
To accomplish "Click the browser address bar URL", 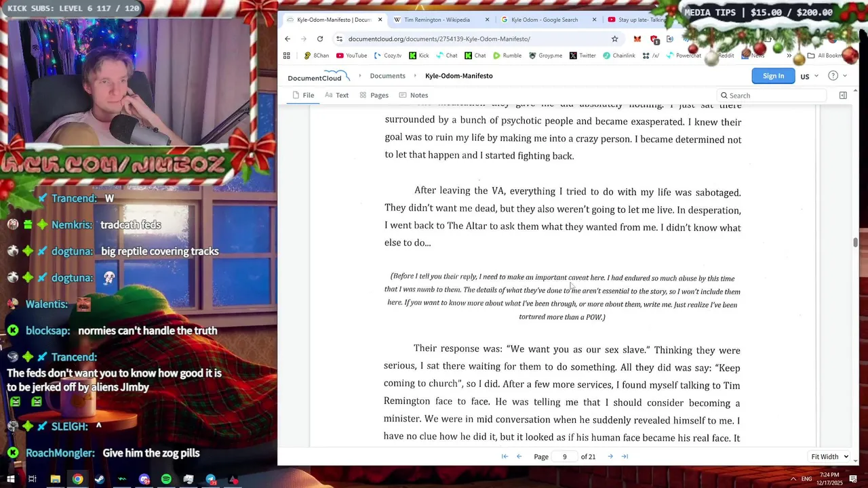I will click(x=439, y=39).
